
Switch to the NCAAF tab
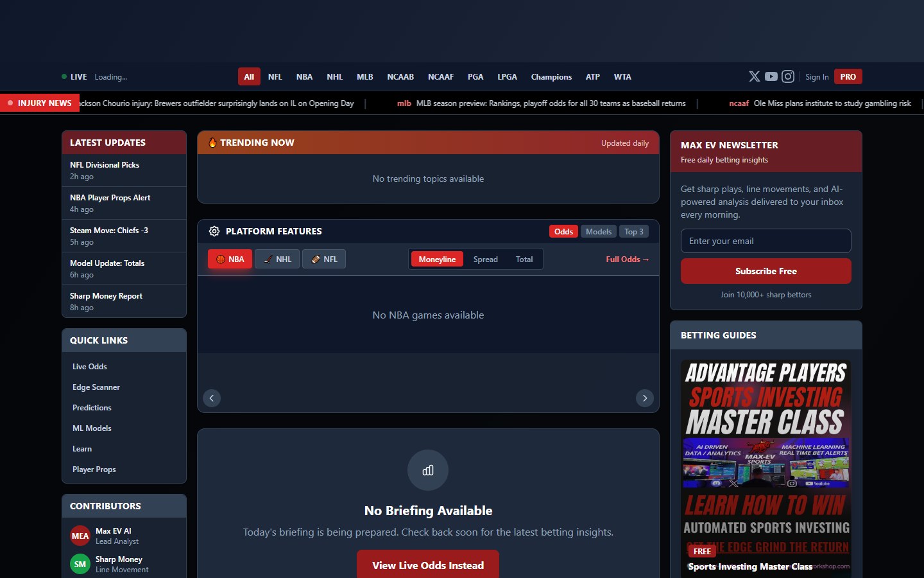click(441, 76)
